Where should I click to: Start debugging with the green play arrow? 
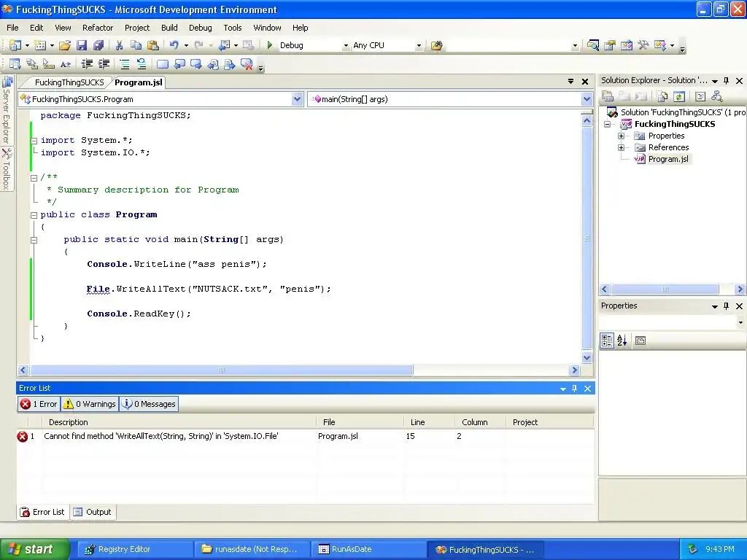tap(270, 45)
